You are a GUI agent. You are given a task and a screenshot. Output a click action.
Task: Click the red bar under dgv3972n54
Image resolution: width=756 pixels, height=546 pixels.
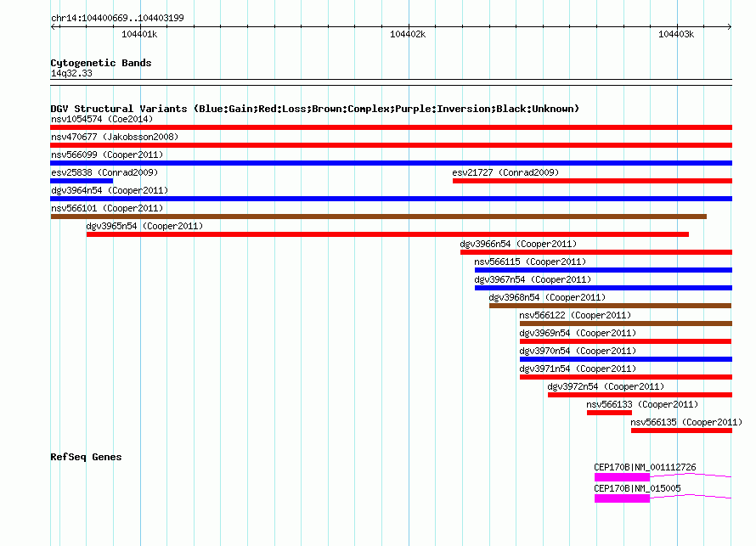click(640, 395)
